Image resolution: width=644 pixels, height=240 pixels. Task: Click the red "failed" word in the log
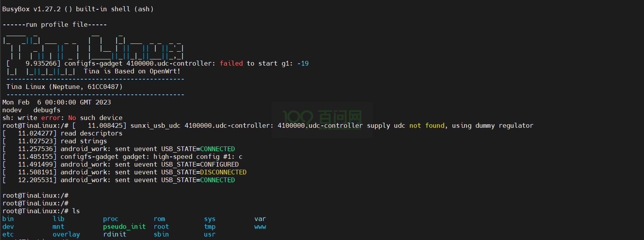pos(231,63)
